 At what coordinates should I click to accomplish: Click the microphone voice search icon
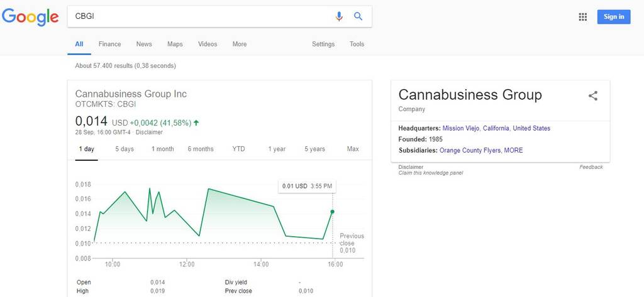[339, 16]
